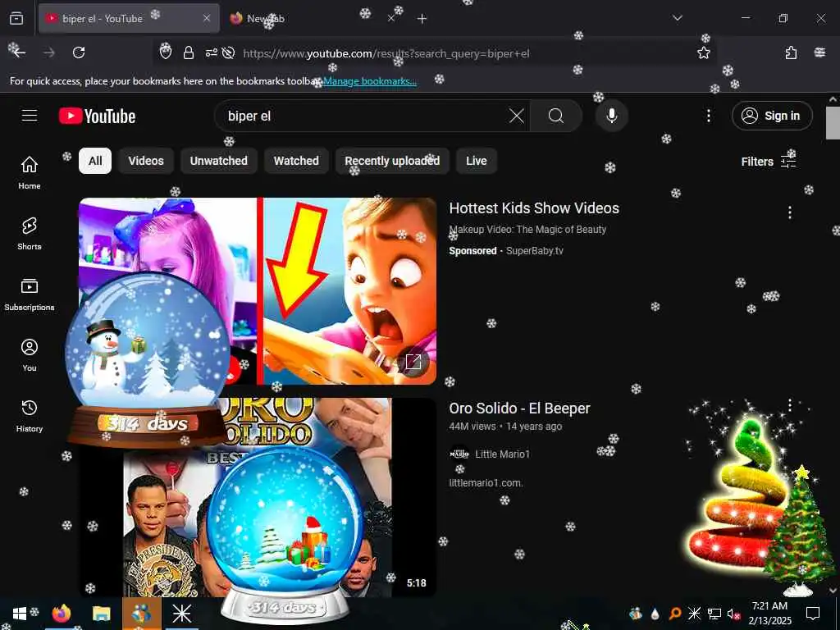Open Hottest Kids Show Videos title
Viewport: 840px width, 630px height.
[534, 208]
